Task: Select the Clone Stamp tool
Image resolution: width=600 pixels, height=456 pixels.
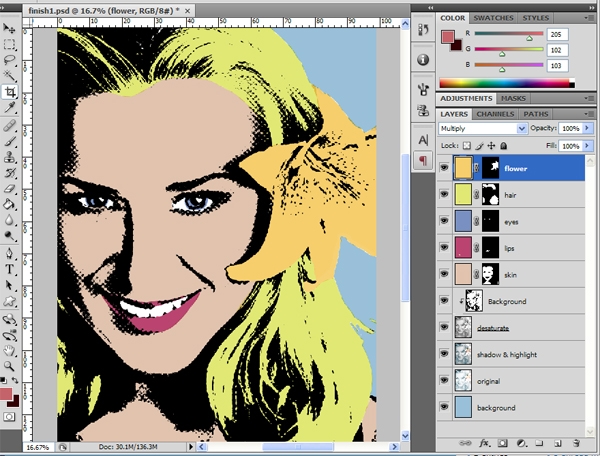Action: pyautogui.click(x=9, y=157)
